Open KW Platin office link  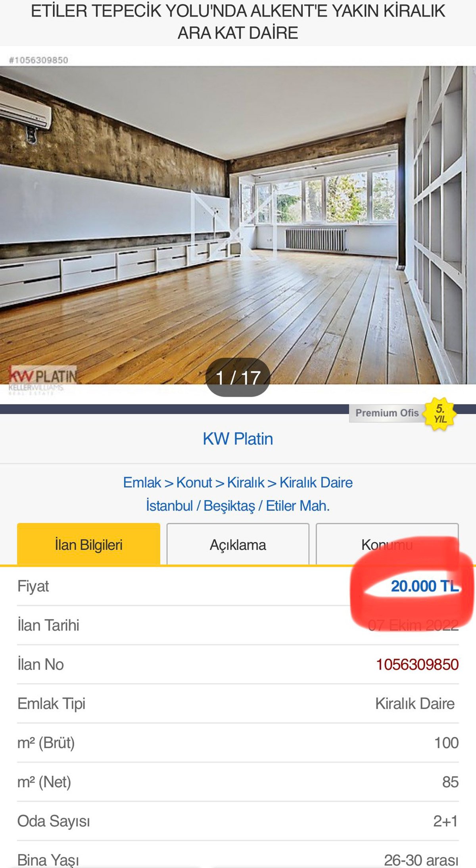point(238,439)
